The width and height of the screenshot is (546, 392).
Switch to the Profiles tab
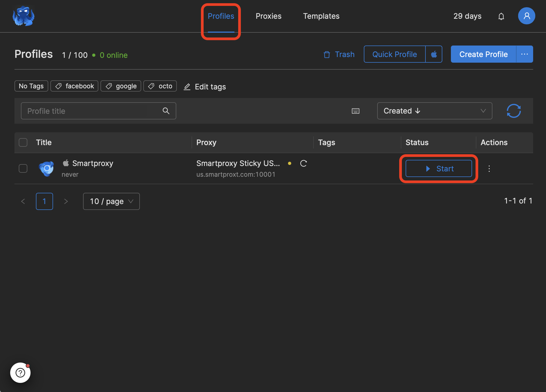221,16
